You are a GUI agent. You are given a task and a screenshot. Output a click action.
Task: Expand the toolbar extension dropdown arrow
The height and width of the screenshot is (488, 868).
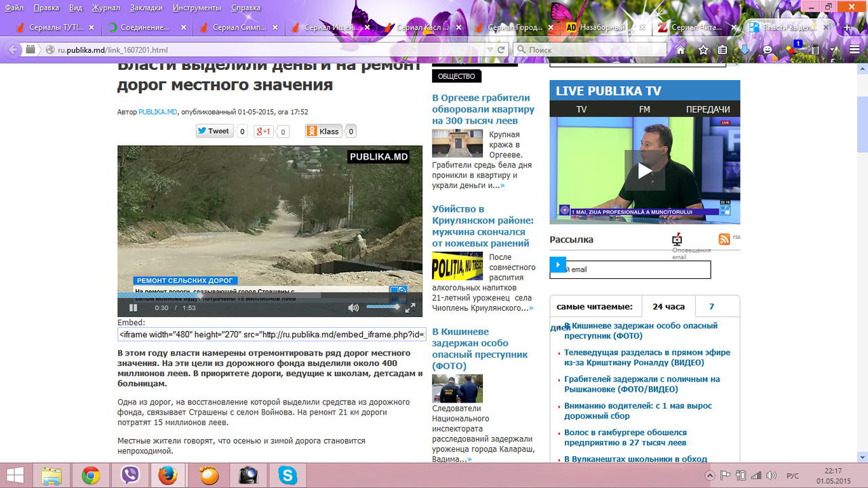[x=833, y=50]
